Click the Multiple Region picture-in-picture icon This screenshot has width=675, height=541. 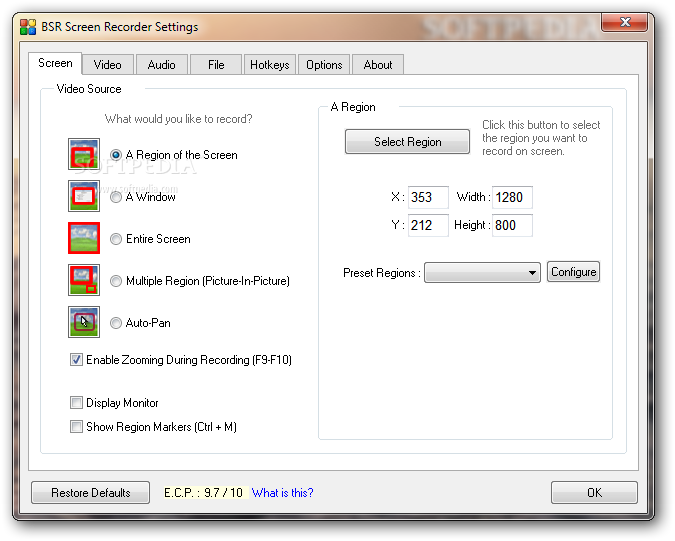coord(84,280)
